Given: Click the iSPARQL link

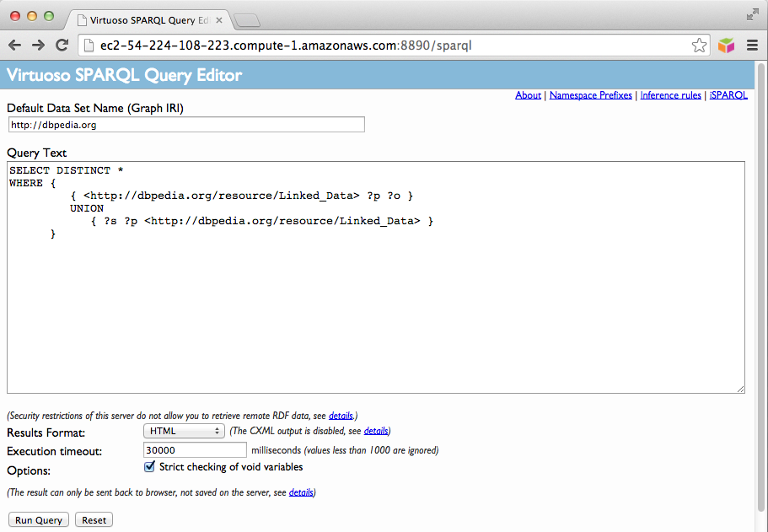Looking at the screenshot, I should click(728, 95).
